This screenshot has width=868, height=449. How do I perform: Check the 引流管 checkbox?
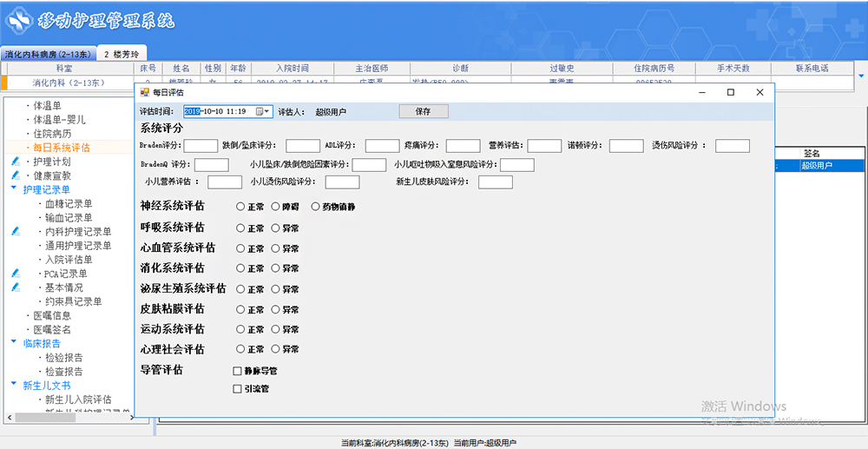click(238, 389)
